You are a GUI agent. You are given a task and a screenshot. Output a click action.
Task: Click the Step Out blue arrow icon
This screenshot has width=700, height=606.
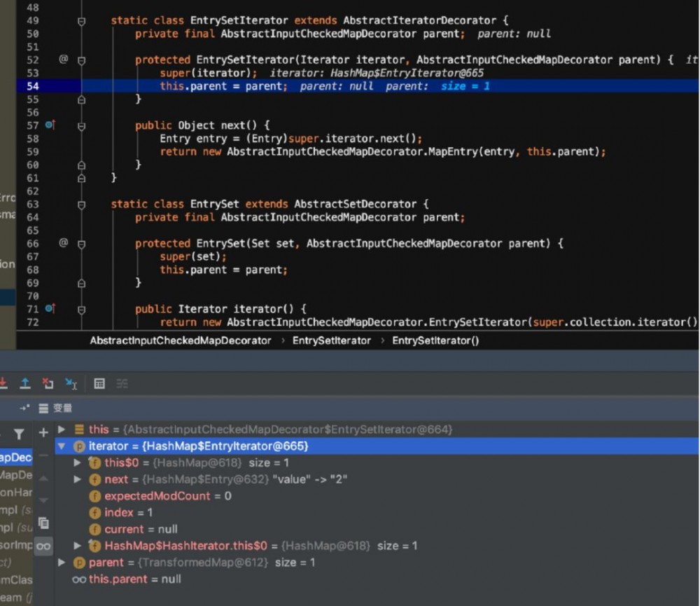click(24, 383)
